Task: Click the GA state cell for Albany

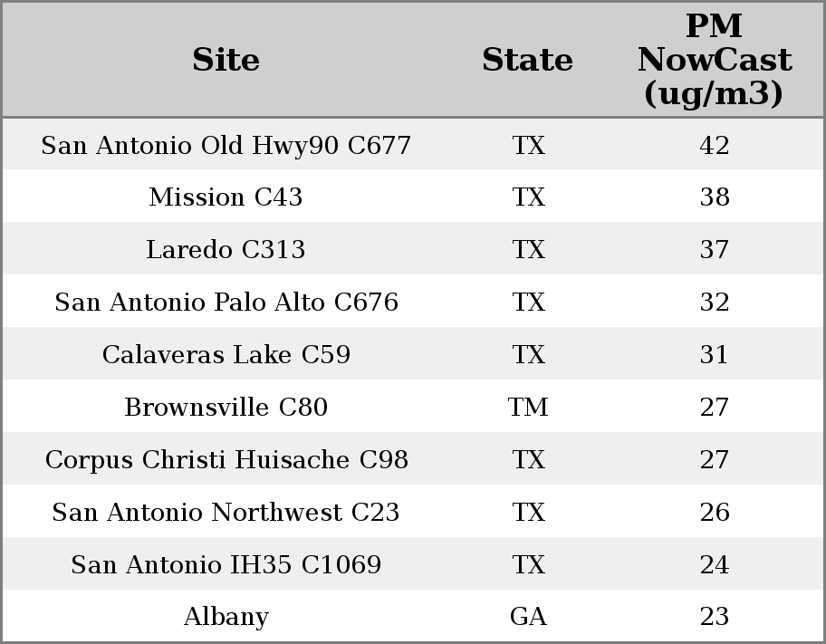Action: (528, 617)
